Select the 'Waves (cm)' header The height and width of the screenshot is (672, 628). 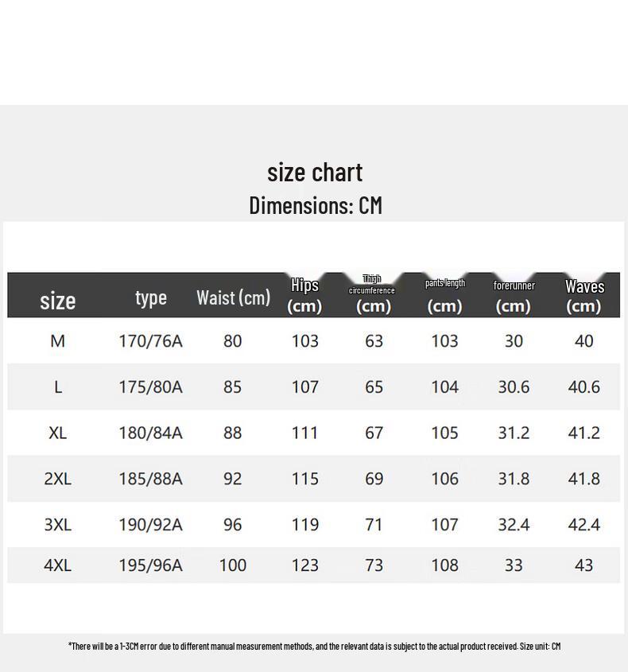(x=584, y=296)
